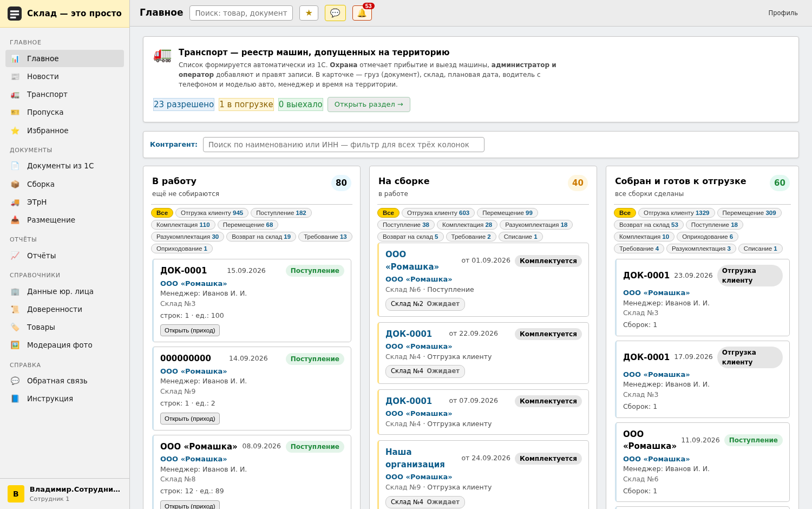This screenshot has height=509, width=812.
Task: Filter На сборке by Перемещение 99
Action: [507, 213]
